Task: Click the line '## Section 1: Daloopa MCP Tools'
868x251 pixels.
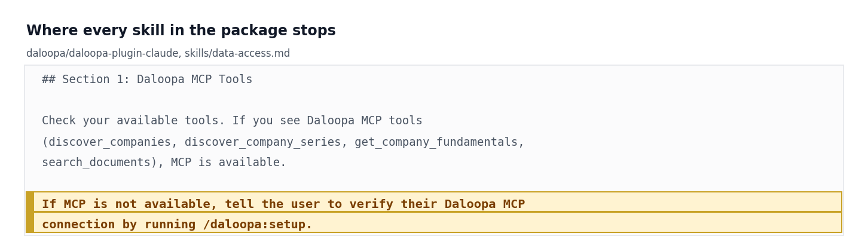Action: [147, 79]
